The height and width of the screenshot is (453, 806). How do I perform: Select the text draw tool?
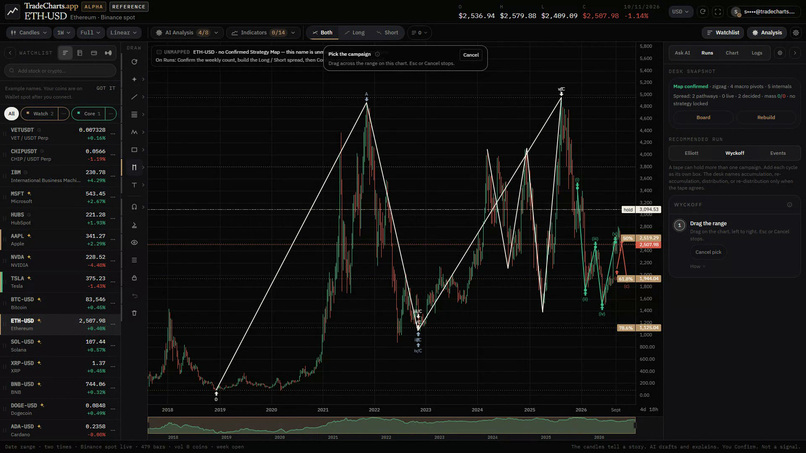tap(134, 185)
